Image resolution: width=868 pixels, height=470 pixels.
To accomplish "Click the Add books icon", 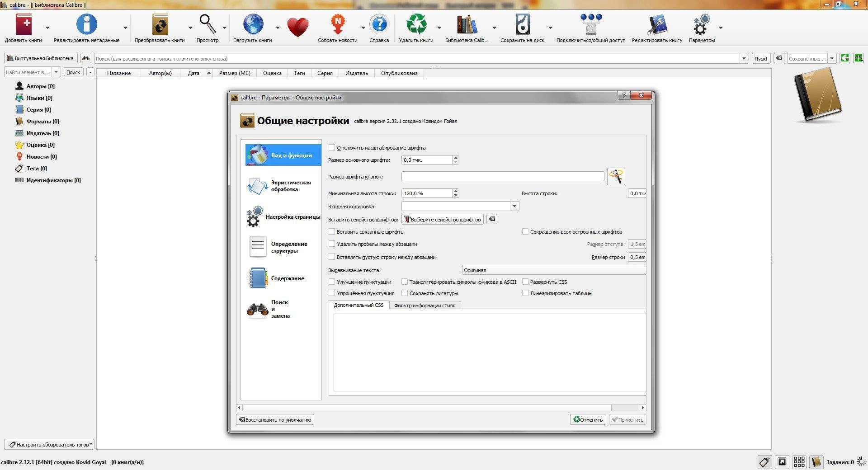I will click(x=24, y=24).
